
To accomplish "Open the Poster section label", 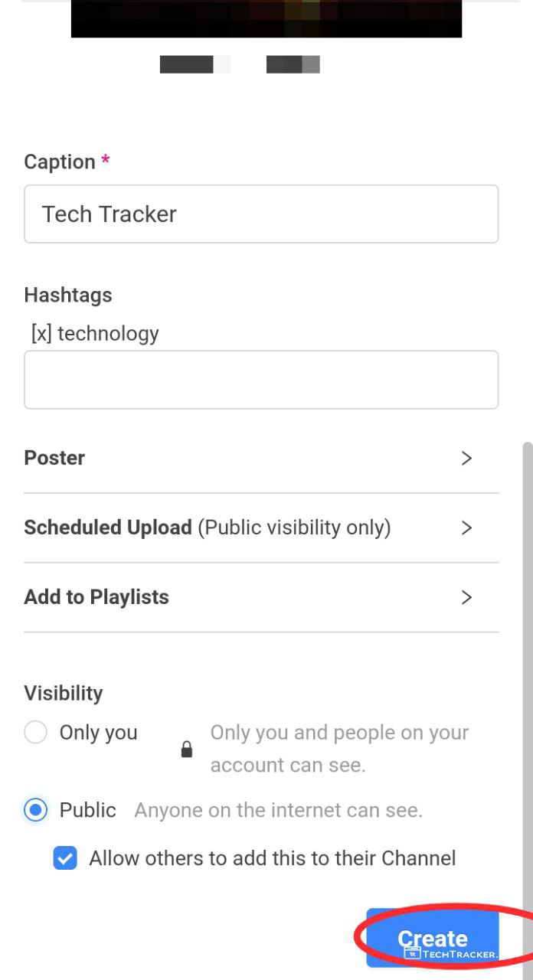I will [54, 458].
